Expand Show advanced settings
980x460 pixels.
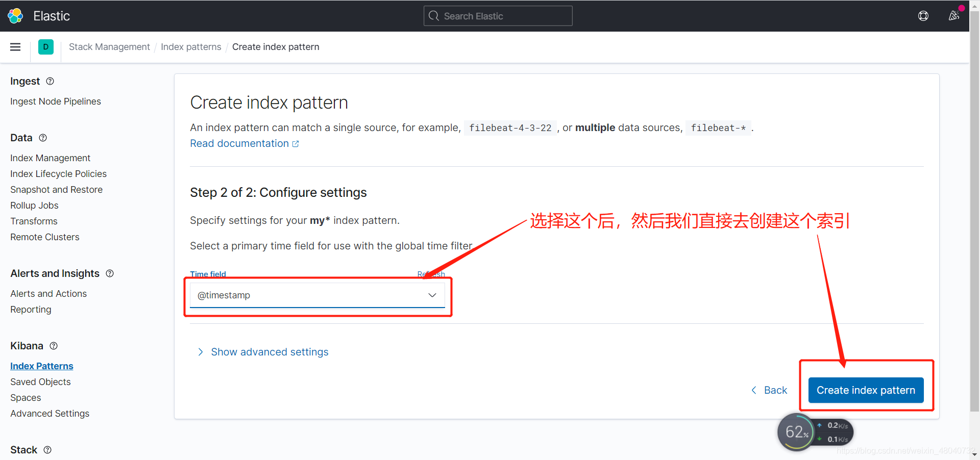tap(263, 352)
